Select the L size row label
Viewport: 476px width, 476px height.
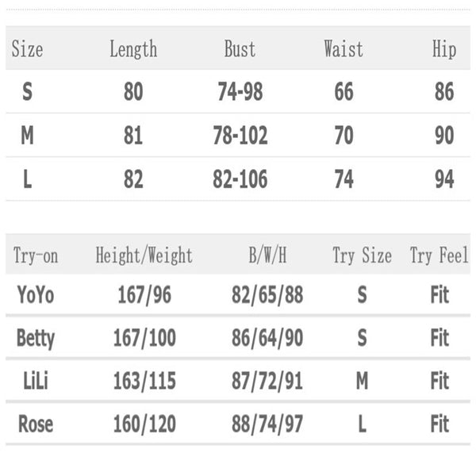tap(27, 179)
